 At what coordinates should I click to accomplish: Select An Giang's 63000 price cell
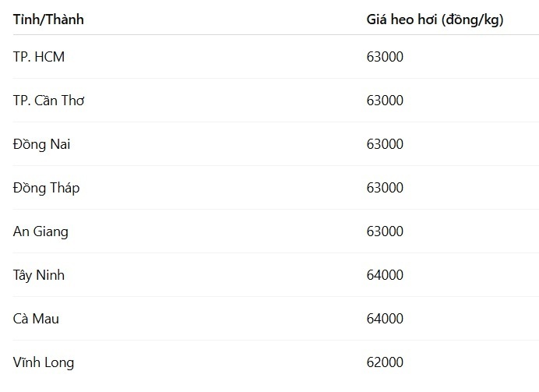click(x=385, y=231)
